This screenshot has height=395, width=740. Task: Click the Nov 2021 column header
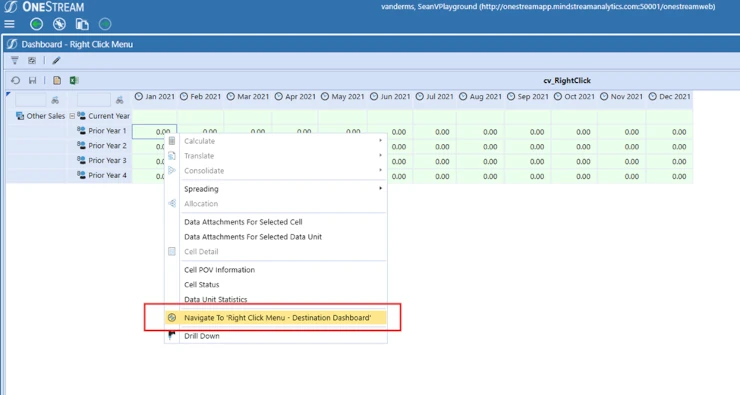click(x=622, y=96)
